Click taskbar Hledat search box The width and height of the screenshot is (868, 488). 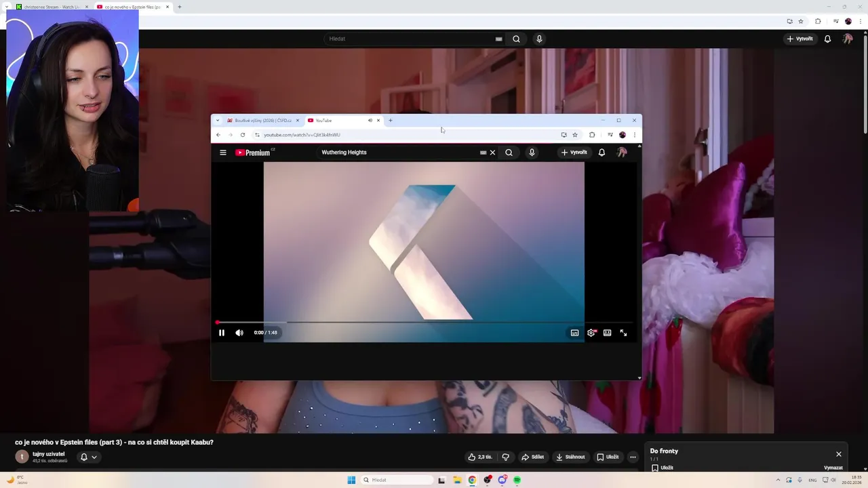pos(397,480)
